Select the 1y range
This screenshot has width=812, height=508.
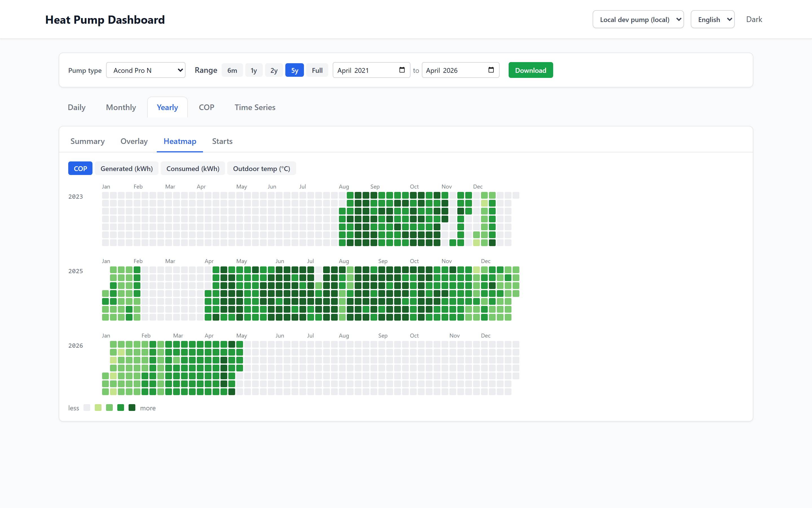[254, 70]
